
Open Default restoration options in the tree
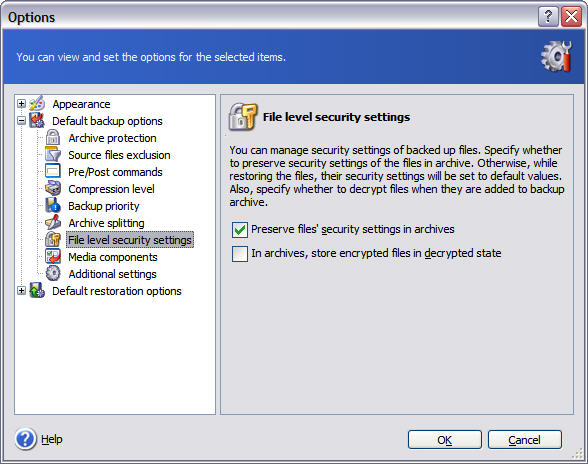tap(117, 291)
